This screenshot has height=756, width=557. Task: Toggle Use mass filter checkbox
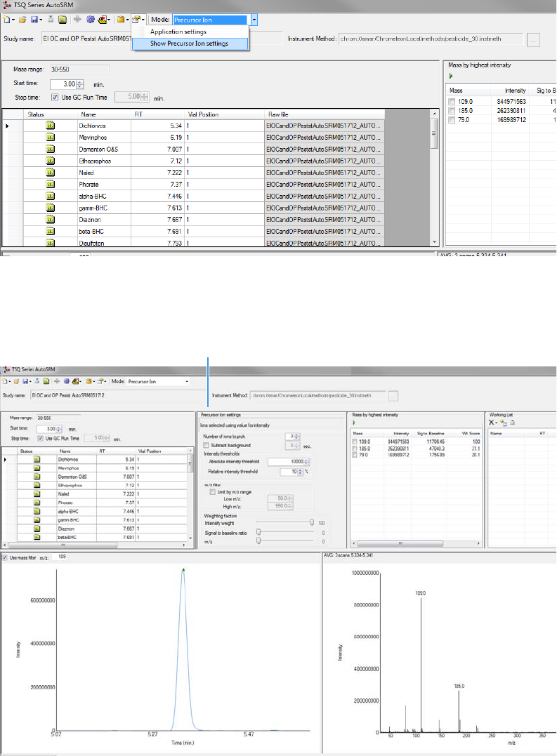[5, 558]
